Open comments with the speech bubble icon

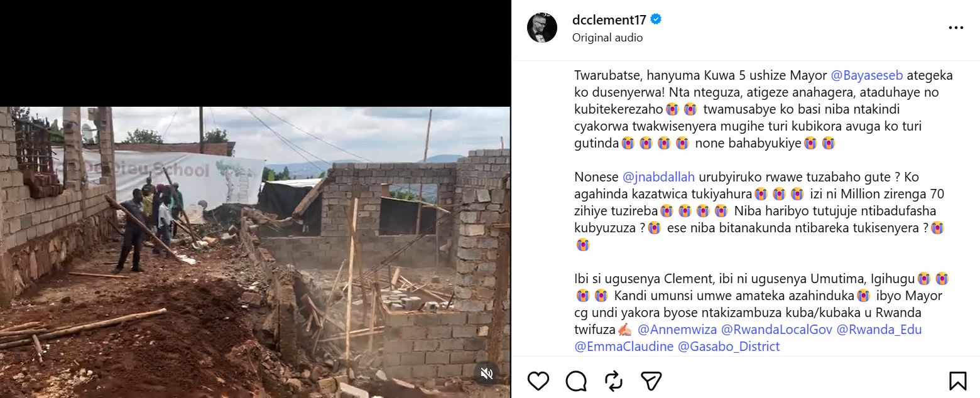click(x=576, y=381)
